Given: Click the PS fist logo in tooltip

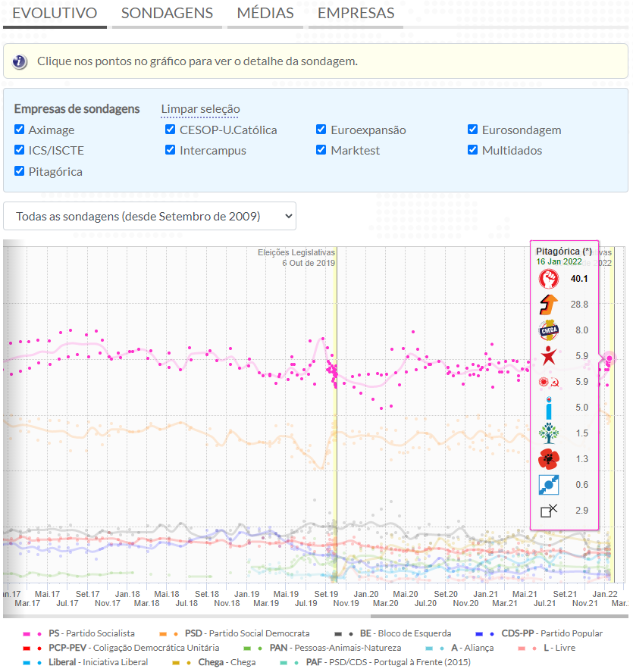Looking at the screenshot, I should 548,279.
